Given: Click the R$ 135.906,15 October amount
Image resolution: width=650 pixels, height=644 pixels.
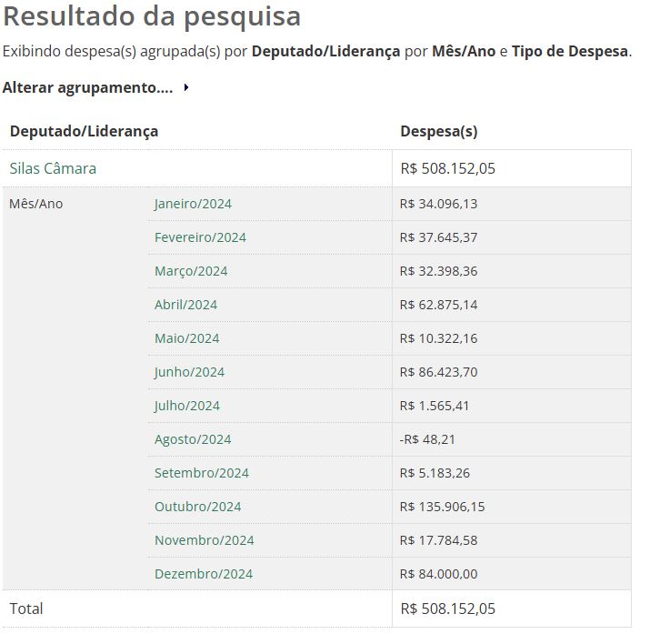Looking at the screenshot, I should point(442,507).
